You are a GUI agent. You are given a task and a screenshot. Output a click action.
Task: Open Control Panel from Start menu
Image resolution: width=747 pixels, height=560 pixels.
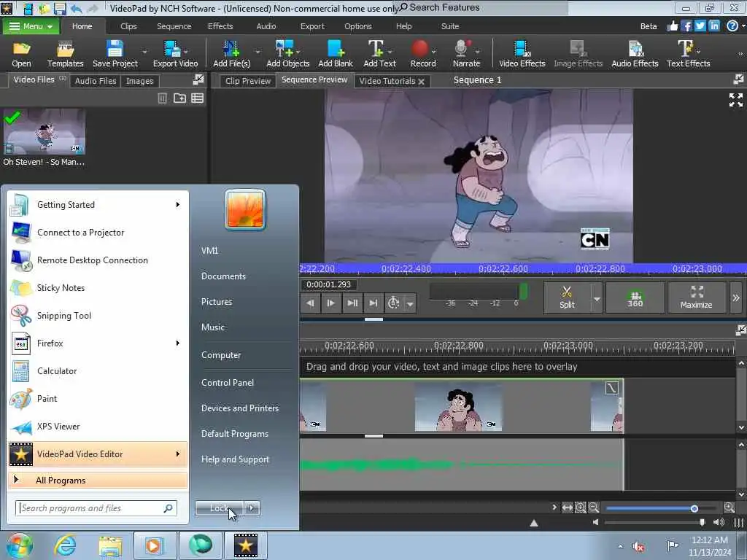(228, 382)
